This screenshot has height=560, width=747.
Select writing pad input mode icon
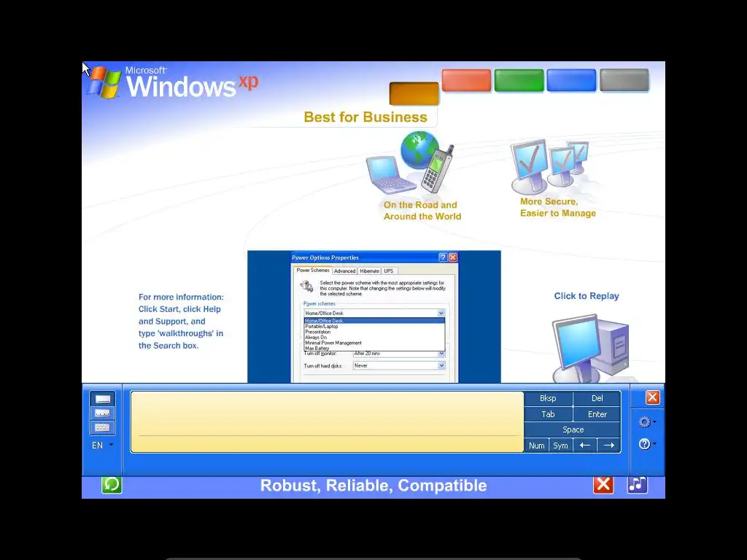pos(102,399)
